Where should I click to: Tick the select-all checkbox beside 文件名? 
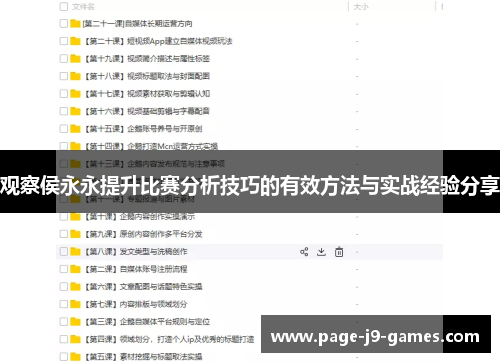(64, 7)
